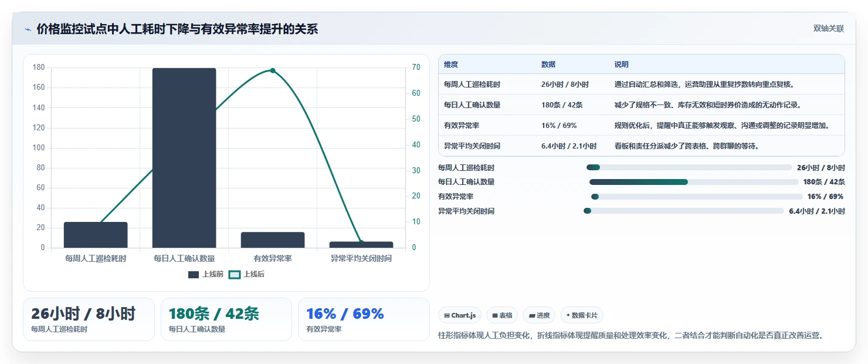Select the 进度 chip
The image size is (868, 364).
[539, 315]
